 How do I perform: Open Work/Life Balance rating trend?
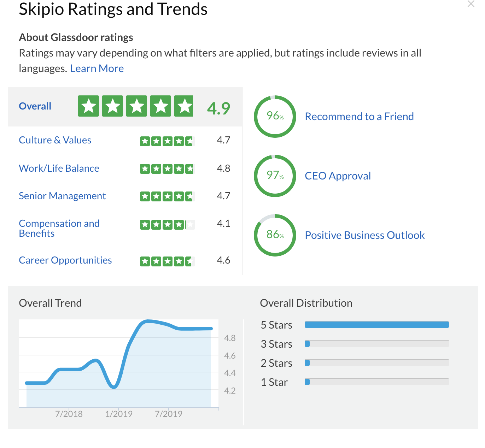point(59,169)
